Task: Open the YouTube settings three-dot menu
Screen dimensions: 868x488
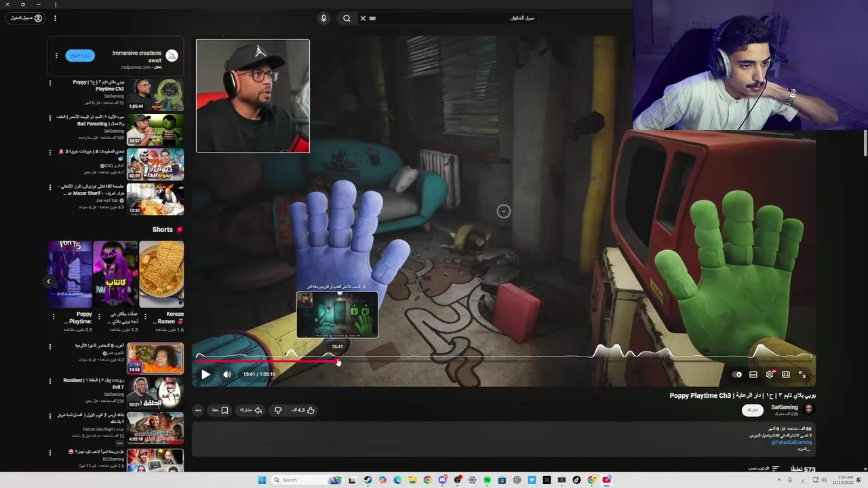Action: click(55, 18)
